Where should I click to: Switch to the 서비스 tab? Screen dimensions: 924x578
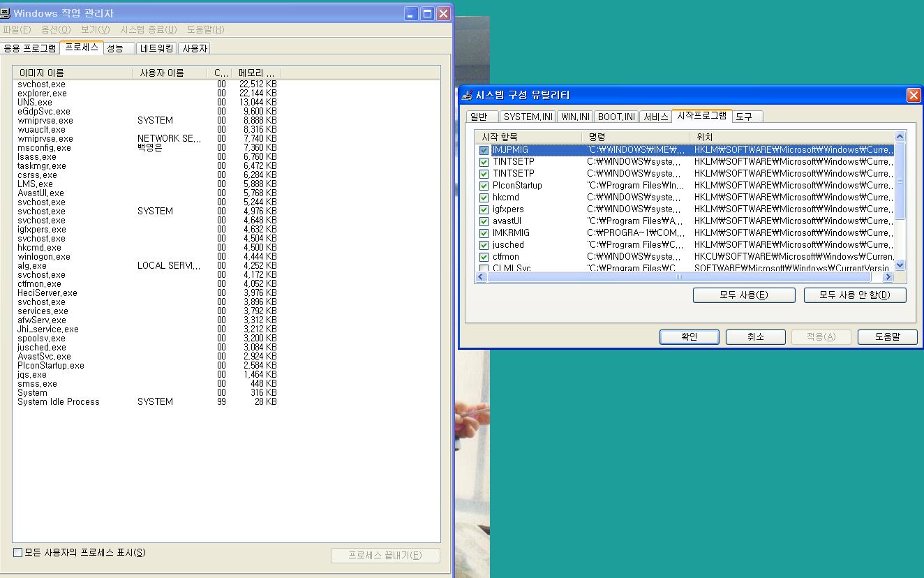tap(656, 117)
